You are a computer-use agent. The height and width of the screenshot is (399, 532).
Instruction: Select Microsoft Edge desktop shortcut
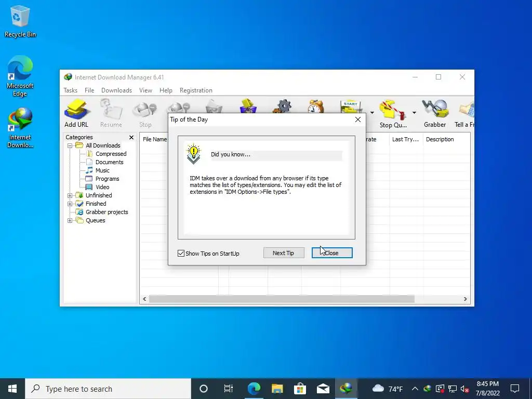(x=20, y=76)
